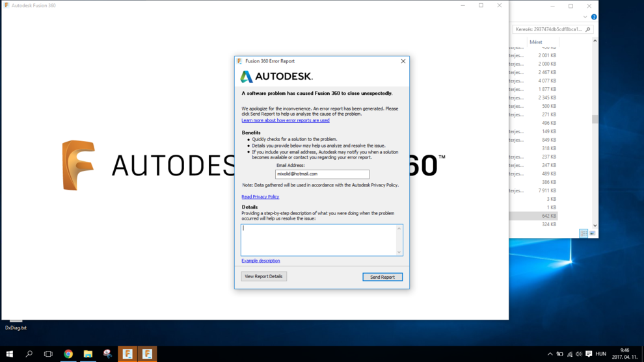
Task: Minimize the Autodesk Fusion 360 window
Action: (x=463, y=5)
